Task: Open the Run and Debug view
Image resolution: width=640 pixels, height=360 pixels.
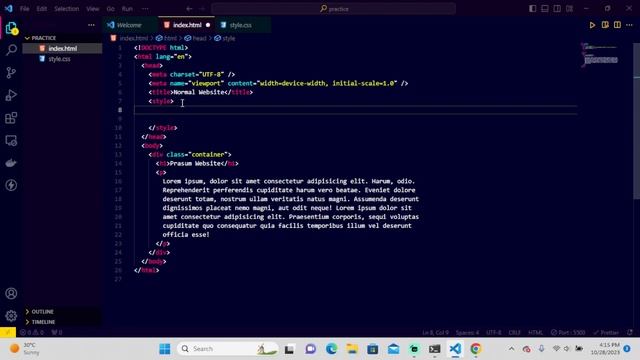Action: tap(11, 95)
